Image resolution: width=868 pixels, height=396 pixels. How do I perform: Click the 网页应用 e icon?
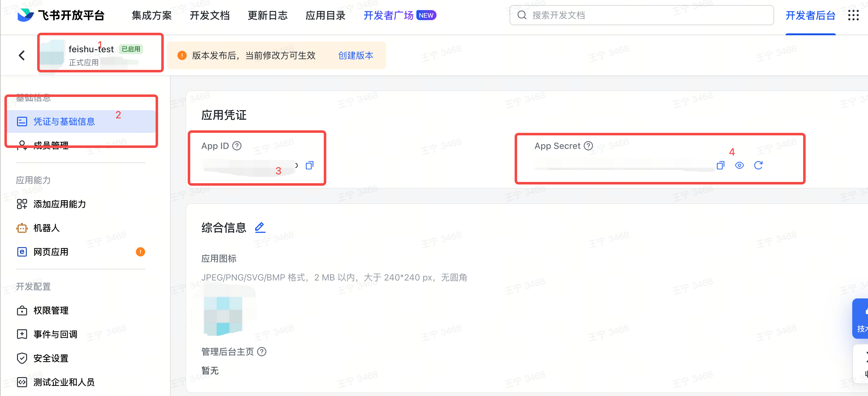click(22, 252)
